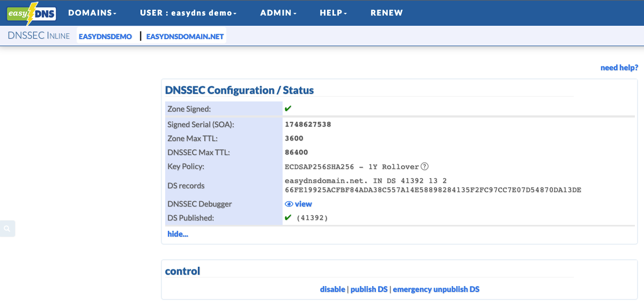The width and height of the screenshot is (644, 307).
Task: Click the Zone Max TTL: label
Action: (x=193, y=138)
